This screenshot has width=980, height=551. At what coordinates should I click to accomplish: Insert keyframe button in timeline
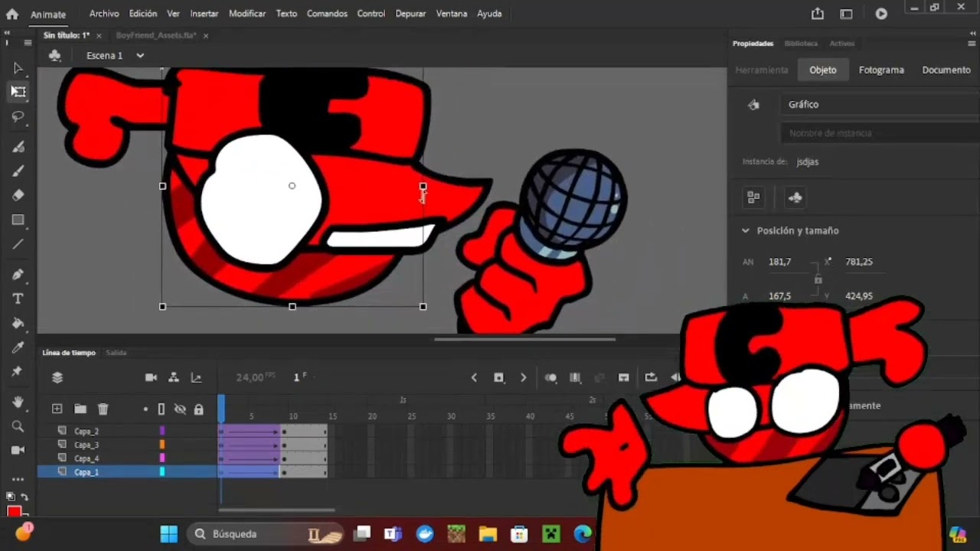499,377
